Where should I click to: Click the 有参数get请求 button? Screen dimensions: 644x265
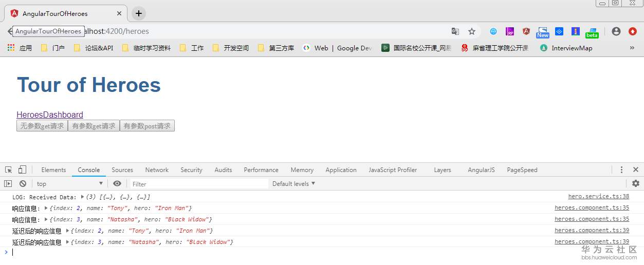click(94, 126)
